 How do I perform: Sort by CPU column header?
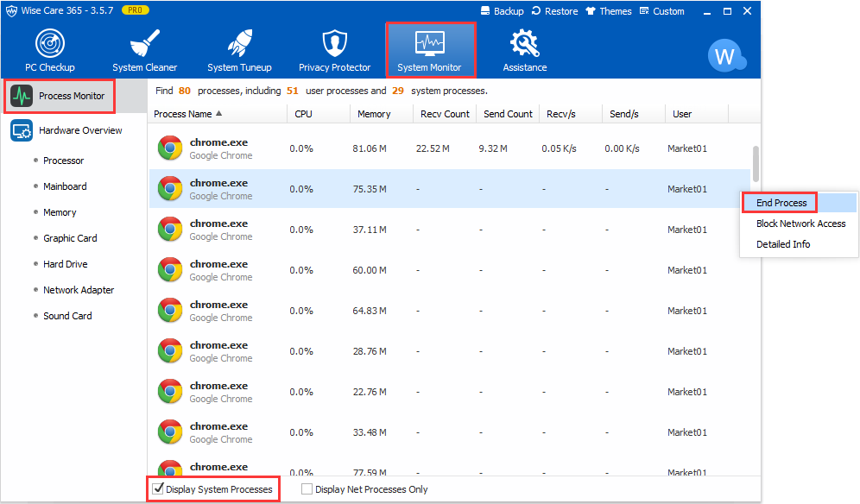tap(319, 114)
